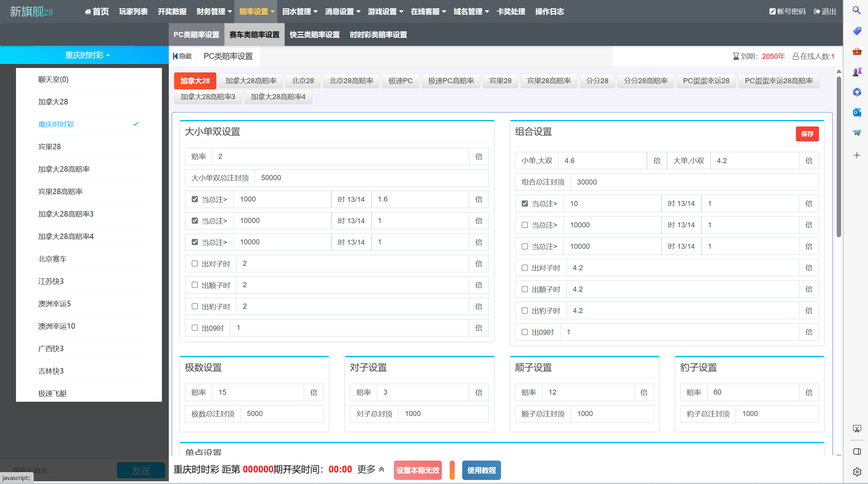Uncheck 当总注> 1000 checkbox in 大小单双设置

coord(195,199)
